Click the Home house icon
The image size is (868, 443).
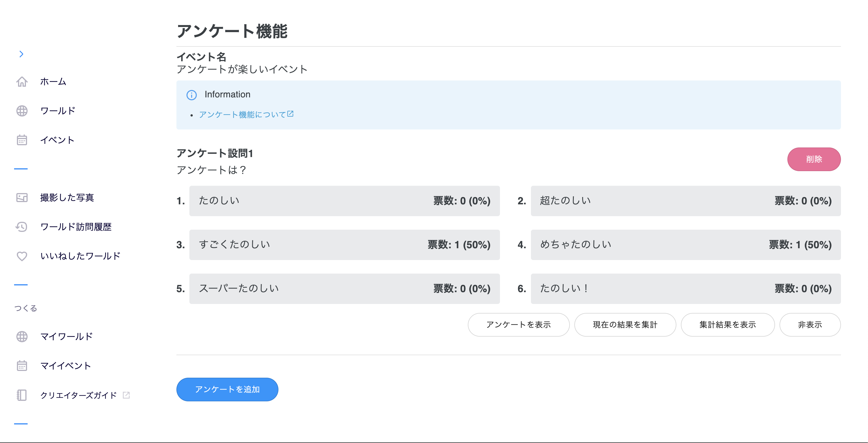tap(22, 81)
